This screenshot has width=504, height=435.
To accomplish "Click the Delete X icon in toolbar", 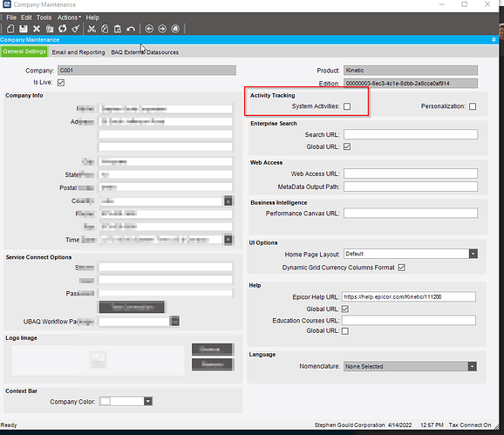I will click(x=37, y=29).
